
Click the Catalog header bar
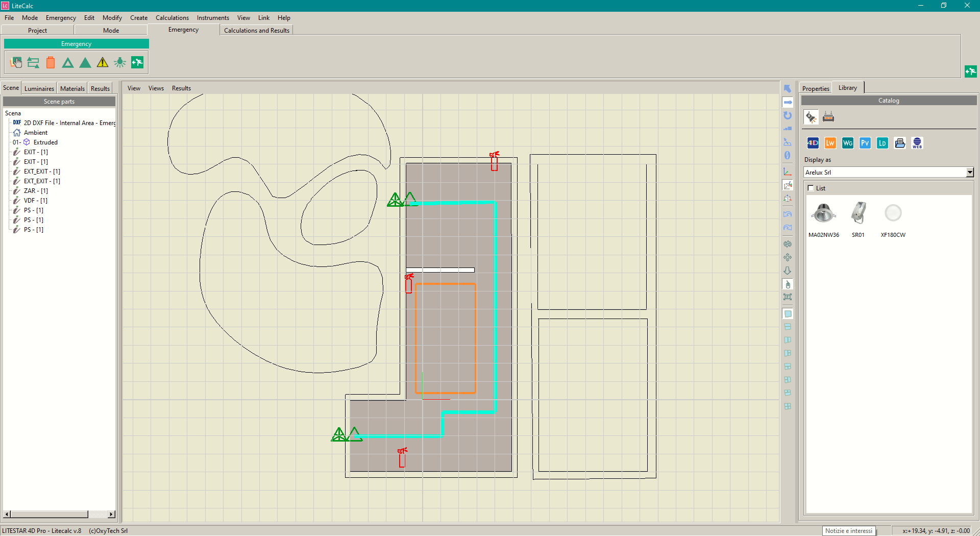point(889,101)
